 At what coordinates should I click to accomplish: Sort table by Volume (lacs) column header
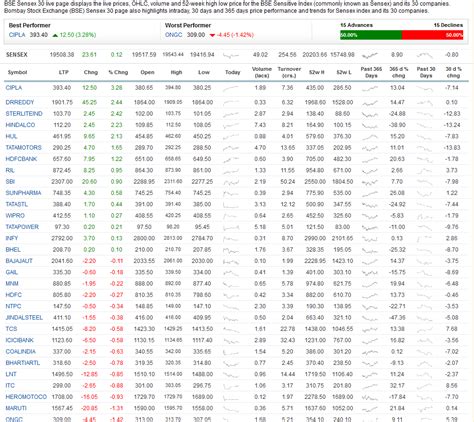pos(262,72)
